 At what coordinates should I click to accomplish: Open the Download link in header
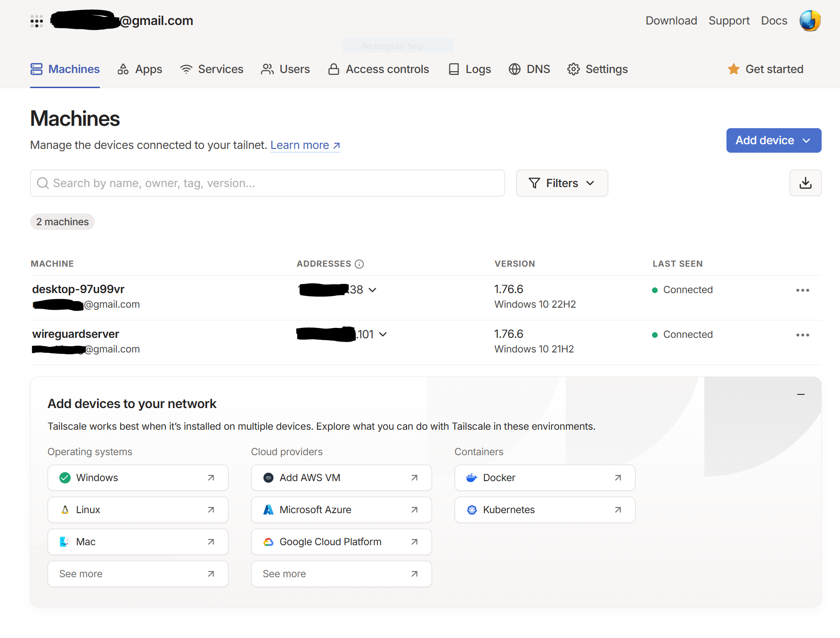[x=671, y=21]
